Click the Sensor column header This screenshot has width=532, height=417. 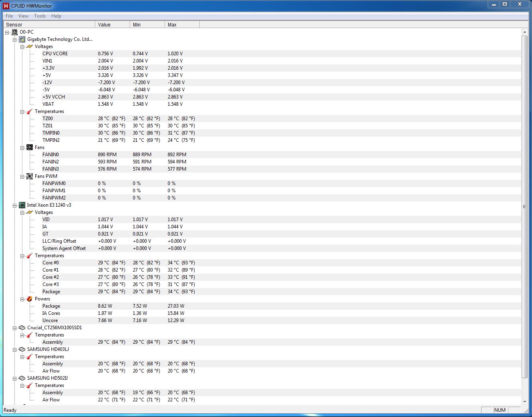pos(49,24)
